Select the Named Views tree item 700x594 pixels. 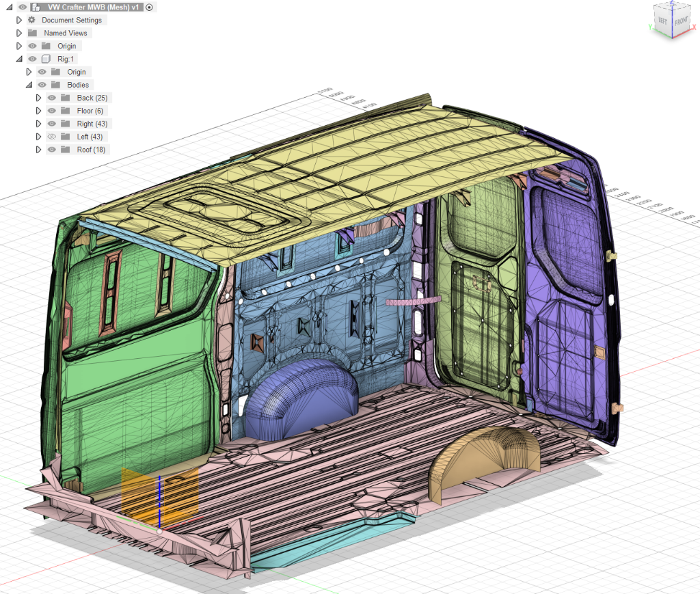point(65,33)
